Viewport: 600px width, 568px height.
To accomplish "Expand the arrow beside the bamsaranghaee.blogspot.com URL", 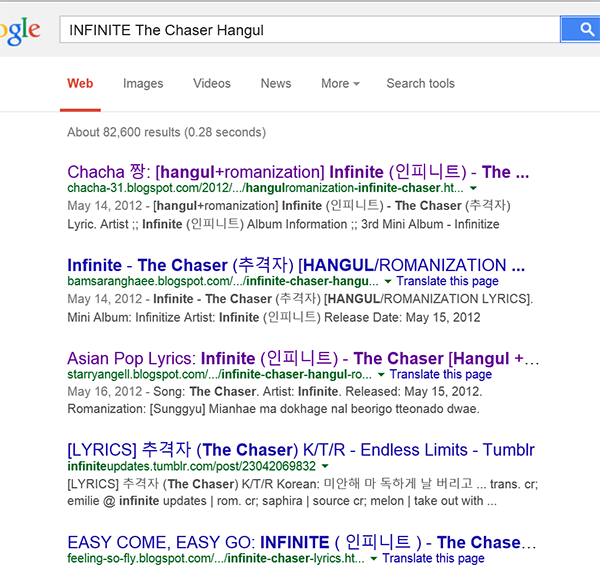I will 376,282.
